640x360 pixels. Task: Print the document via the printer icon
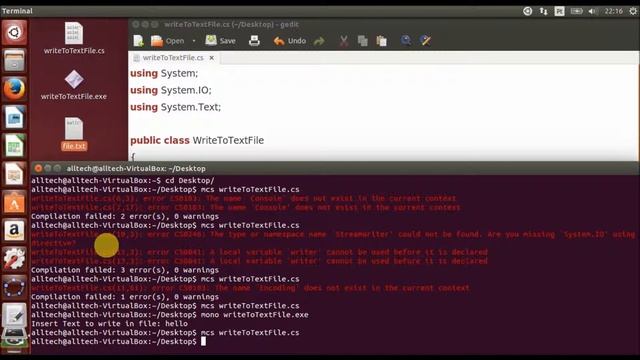(x=254, y=41)
